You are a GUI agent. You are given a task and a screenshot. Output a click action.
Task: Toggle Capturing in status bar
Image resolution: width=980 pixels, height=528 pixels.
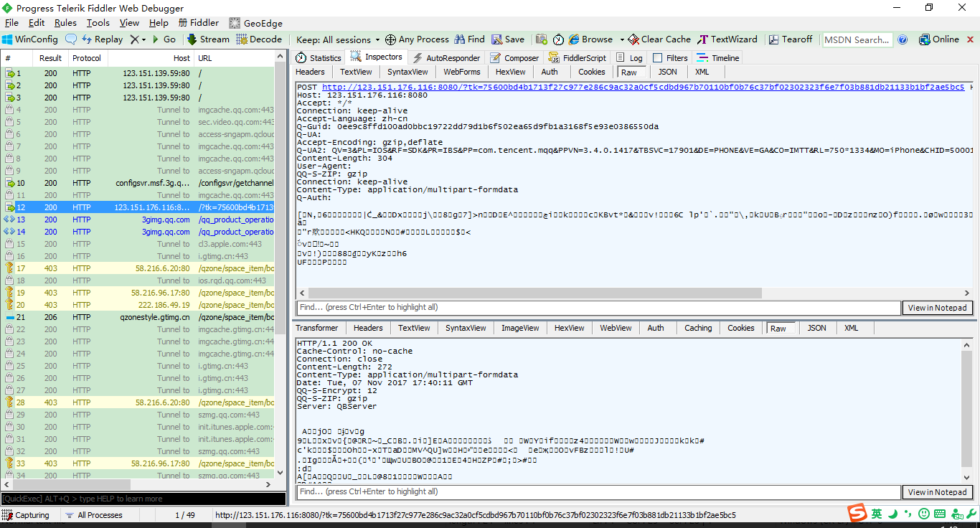27,515
